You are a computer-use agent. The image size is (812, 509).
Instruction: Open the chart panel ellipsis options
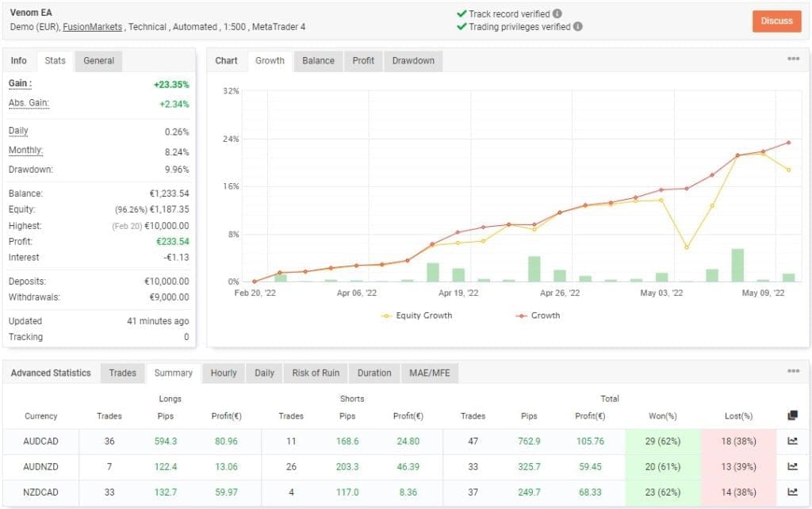(x=792, y=58)
